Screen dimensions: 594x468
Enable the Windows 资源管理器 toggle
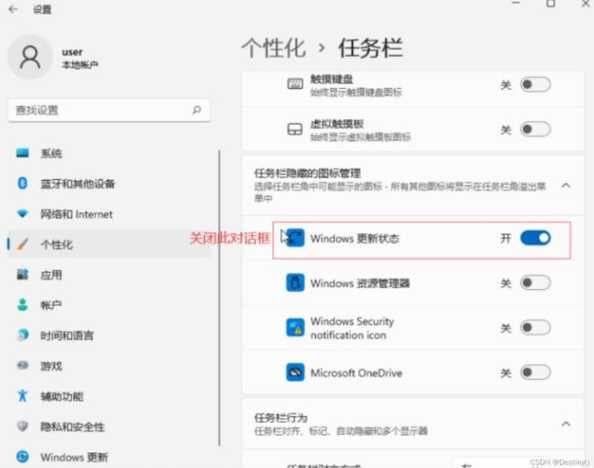(x=535, y=283)
